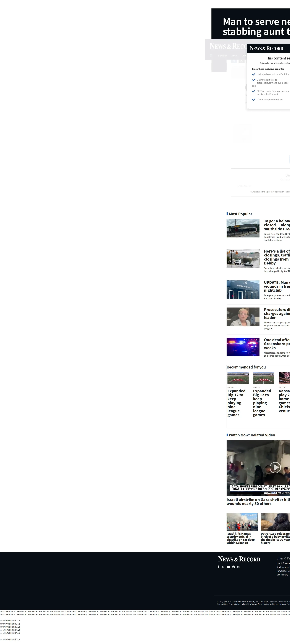The image size is (290, 644).
Task: Click the Advertising Terms of Use link
Action: 252,604
